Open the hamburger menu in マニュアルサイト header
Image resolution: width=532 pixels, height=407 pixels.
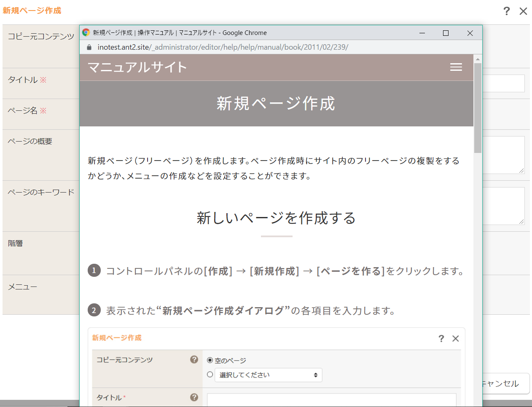[x=456, y=67]
